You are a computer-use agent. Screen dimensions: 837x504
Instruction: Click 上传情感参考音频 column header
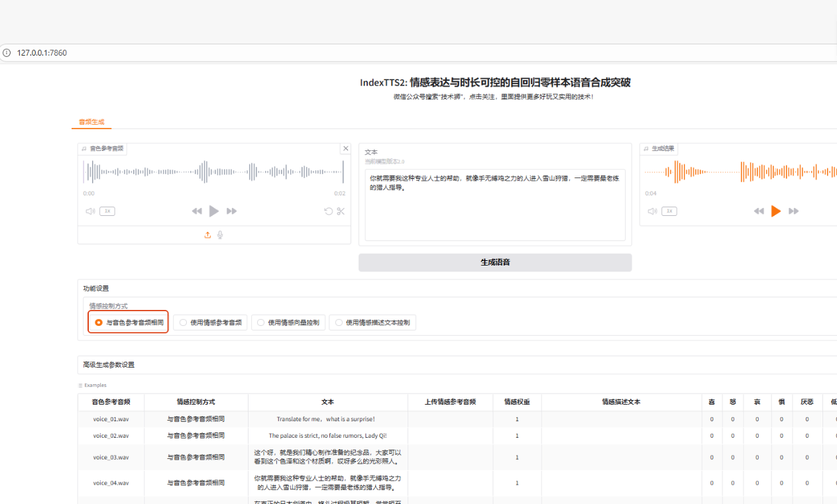tap(451, 402)
